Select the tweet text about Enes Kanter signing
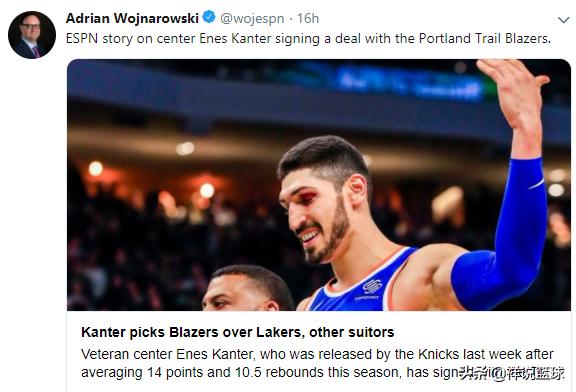576x392 pixels. click(x=308, y=39)
